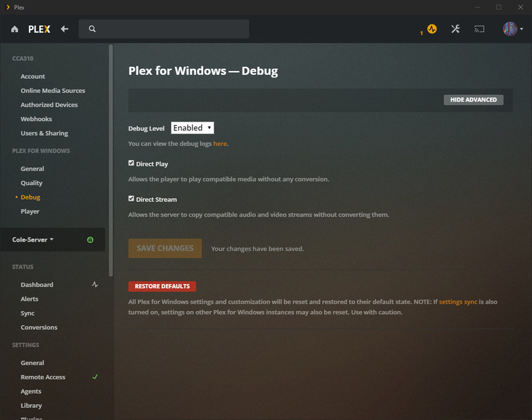The width and height of the screenshot is (532, 420).
Task: Select Authorized Devices in sidebar
Action: tap(49, 105)
